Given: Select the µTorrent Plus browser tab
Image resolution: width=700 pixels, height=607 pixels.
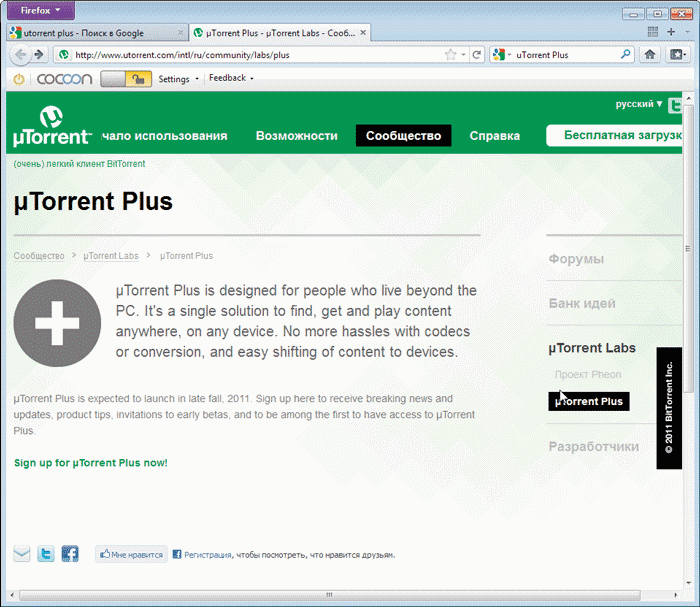Looking at the screenshot, I should tap(279, 33).
